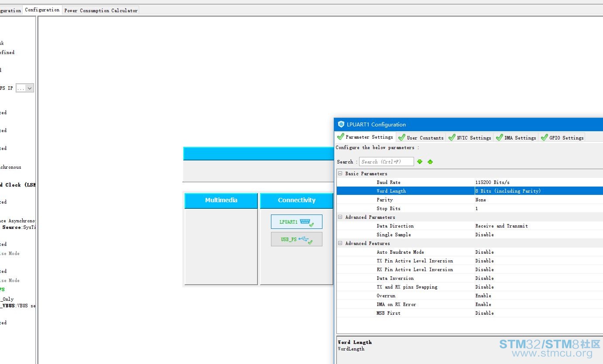The height and width of the screenshot is (364, 603).
Task: Select the Single Sample value Disable
Action: click(484, 235)
